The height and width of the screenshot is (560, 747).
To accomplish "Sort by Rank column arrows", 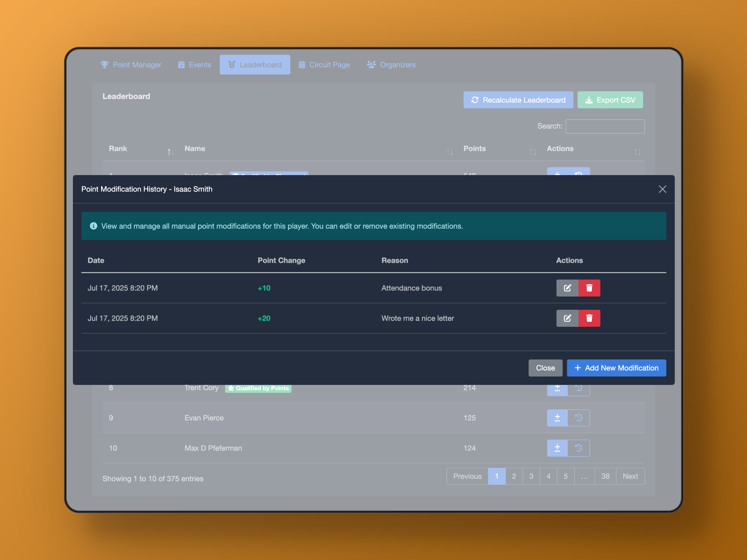I will [171, 152].
